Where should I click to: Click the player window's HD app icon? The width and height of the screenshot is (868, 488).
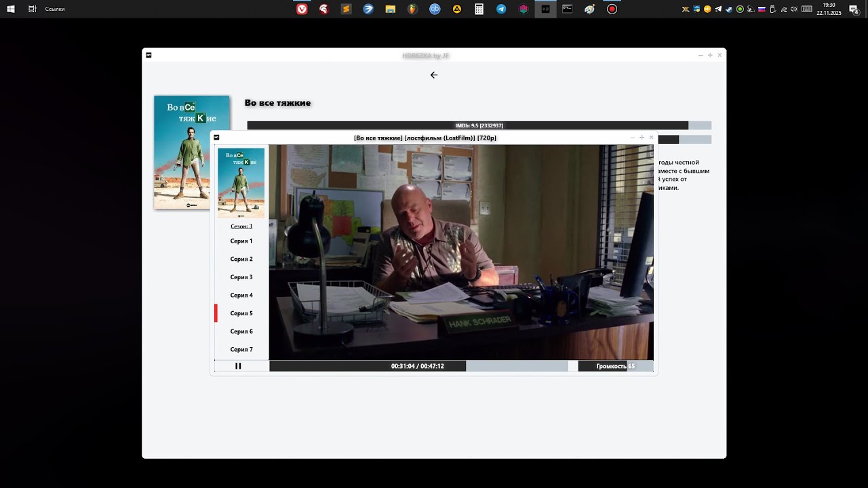pos(218,138)
